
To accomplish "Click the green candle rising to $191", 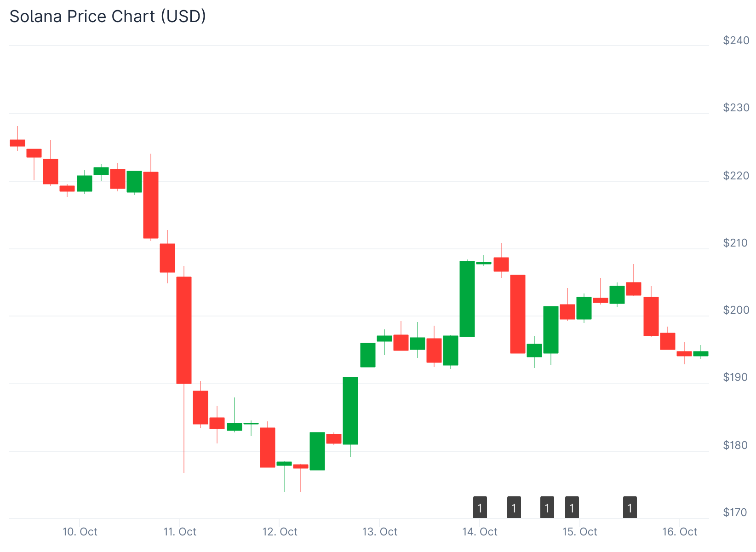I will point(350,410).
